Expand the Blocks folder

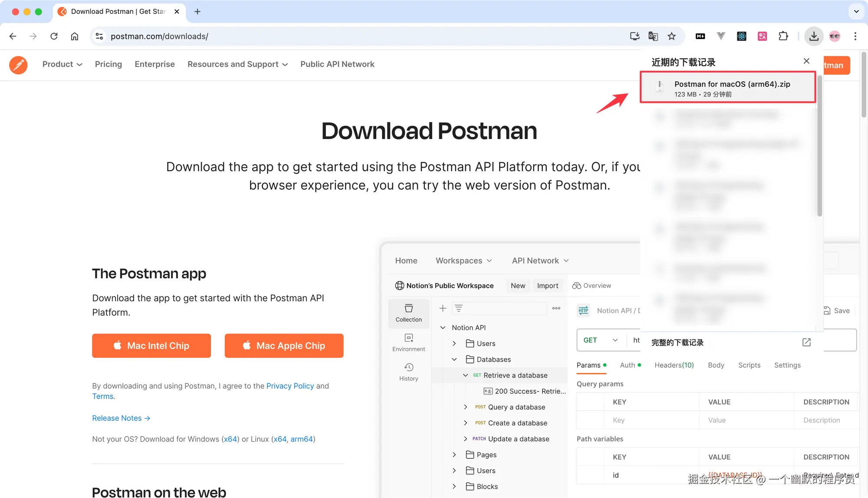[x=454, y=487]
